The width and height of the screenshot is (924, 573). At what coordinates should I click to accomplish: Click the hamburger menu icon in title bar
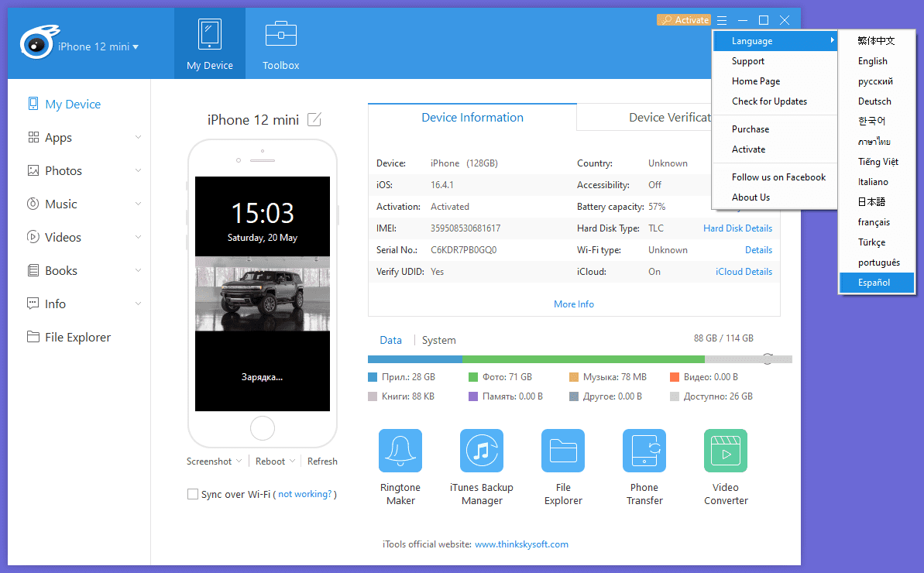tap(722, 20)
